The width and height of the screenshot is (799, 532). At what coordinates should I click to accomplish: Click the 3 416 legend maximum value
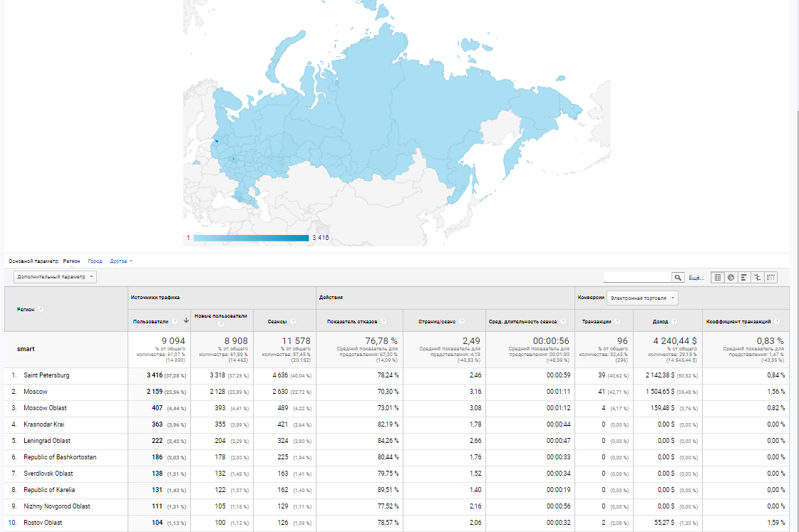click(321, 238)
